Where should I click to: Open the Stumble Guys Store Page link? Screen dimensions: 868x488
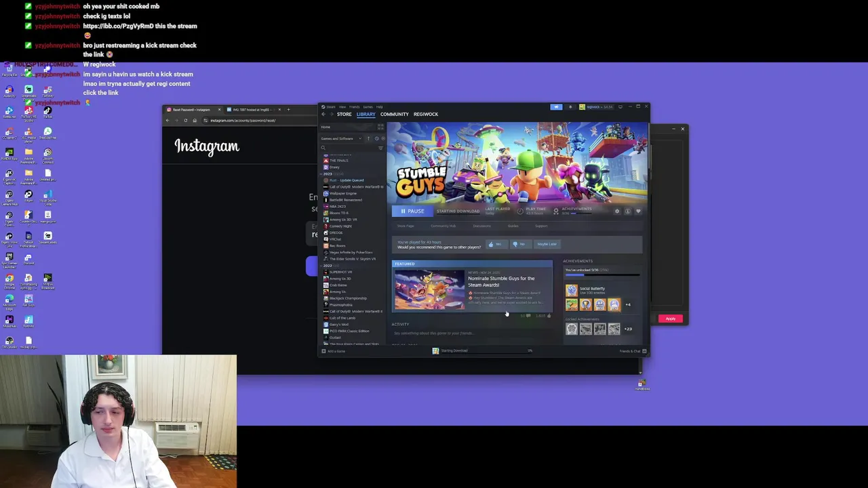(406, 226)
